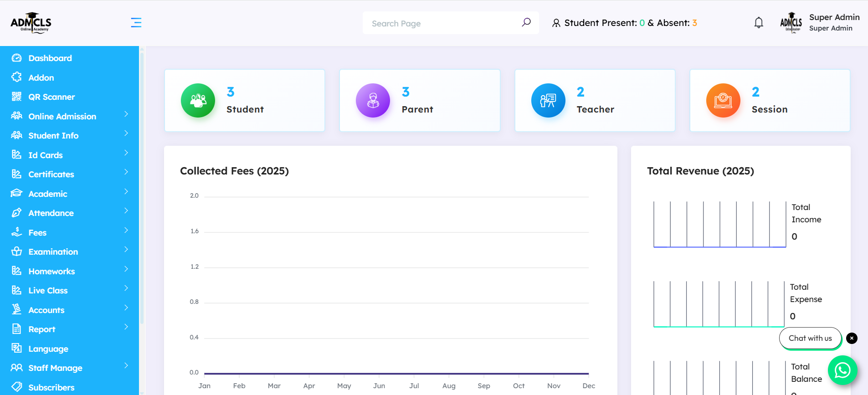Click the search magnifier icon

pos(526,22)
